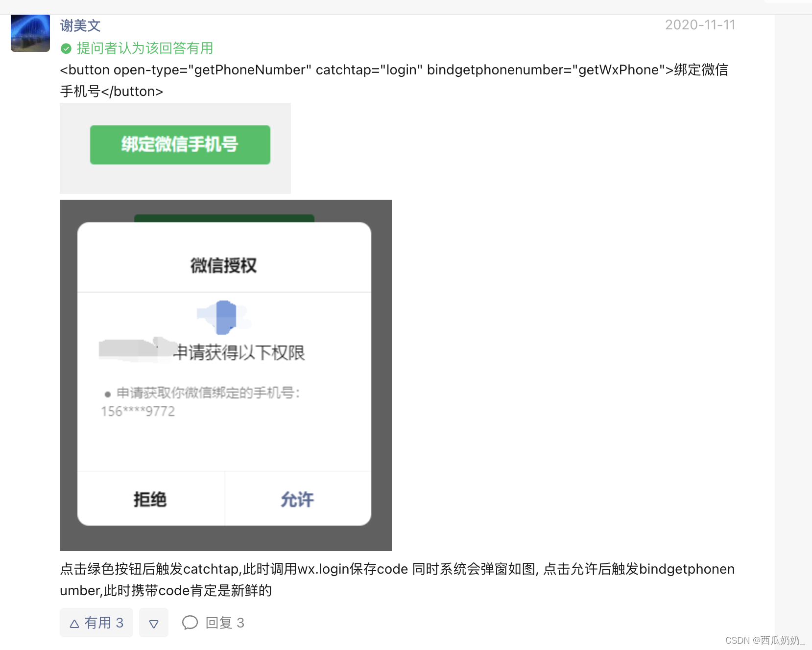Click the 2020-11-11 answer date

click(x=701, y=24)
